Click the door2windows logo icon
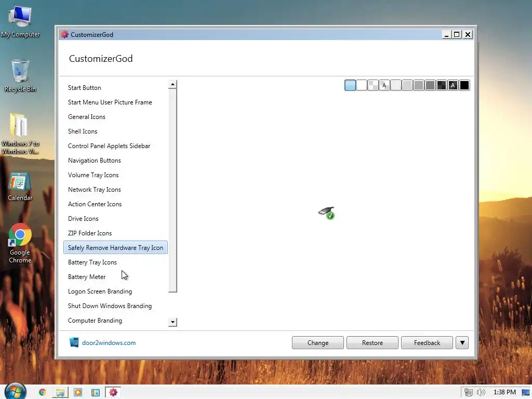The width and height of the screenshot is (532, 399). click(x=74, y=342)
